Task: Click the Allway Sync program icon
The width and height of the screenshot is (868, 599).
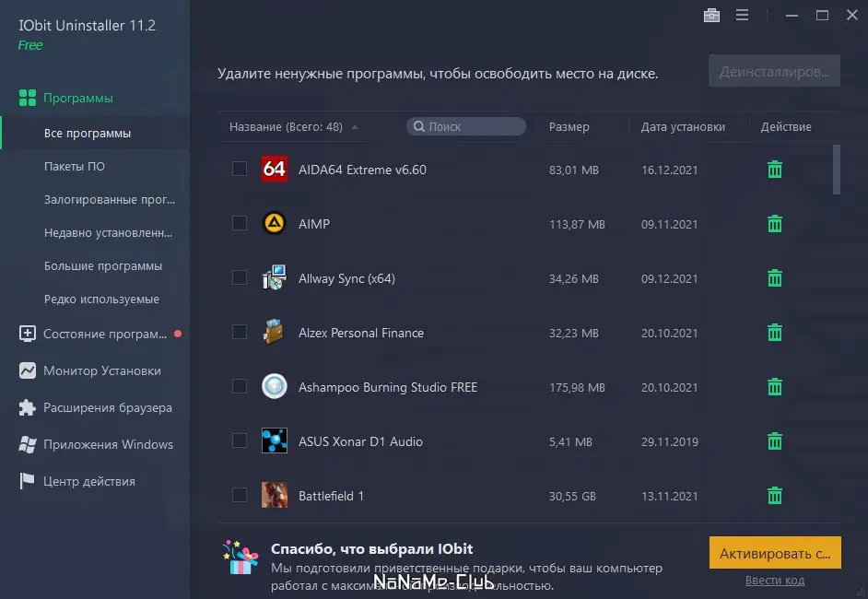Action: (275, 277)
